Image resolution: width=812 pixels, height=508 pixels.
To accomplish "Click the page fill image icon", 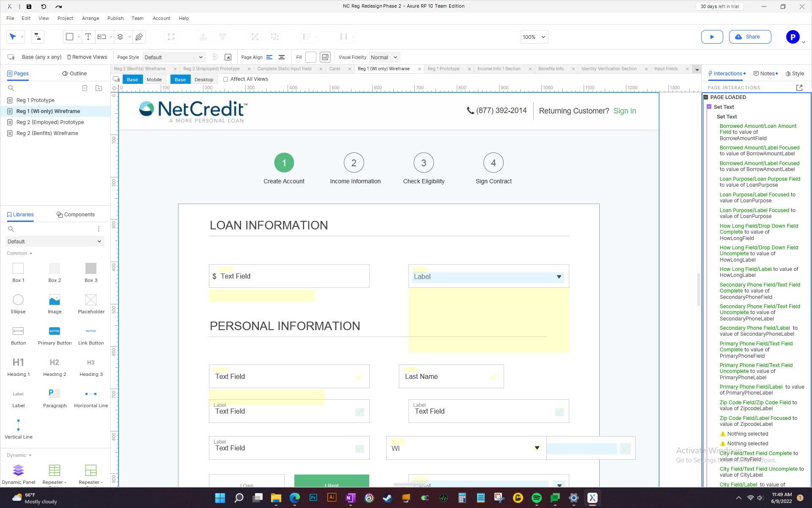I will [325, 57].
